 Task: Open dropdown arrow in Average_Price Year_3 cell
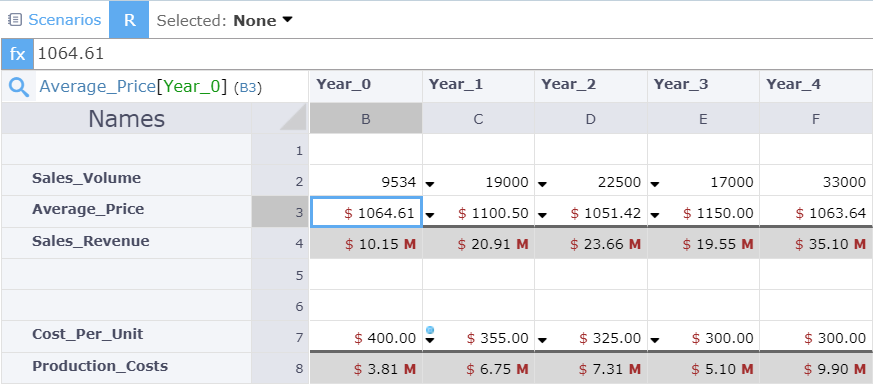(x=655, y=214)
